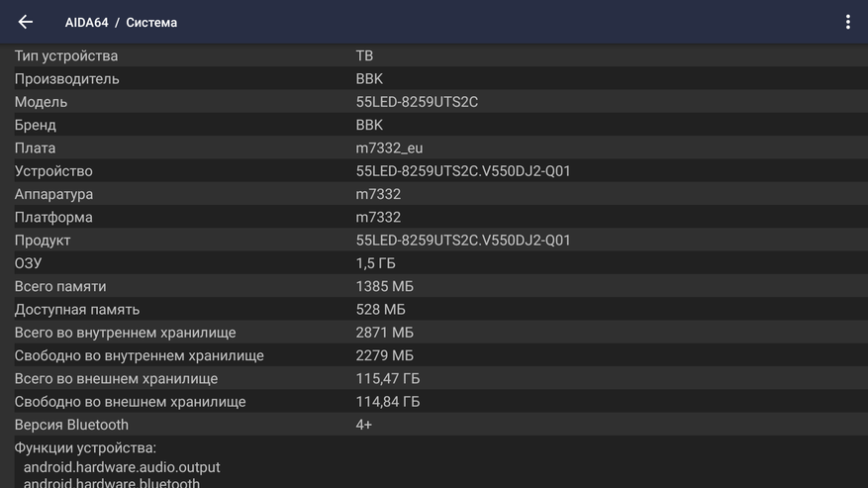
Task: Click the Аппаратура row
Action: (434, 194)
